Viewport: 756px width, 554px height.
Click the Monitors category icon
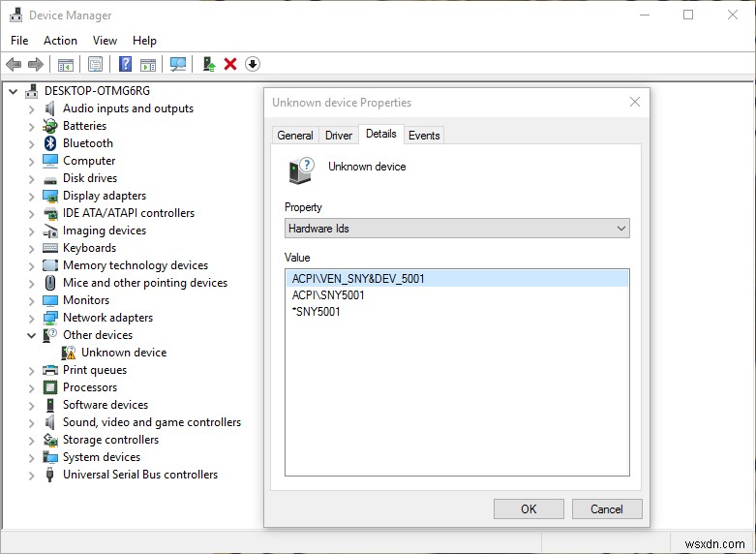50,300
